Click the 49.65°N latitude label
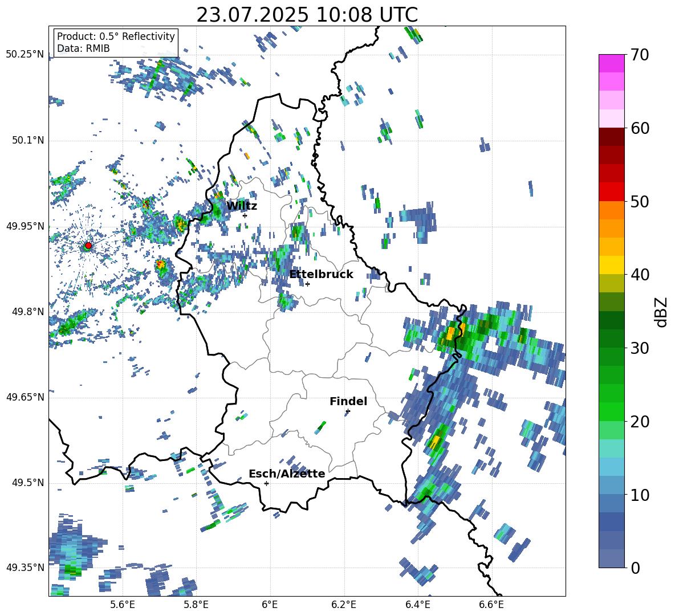This screenshot has width=675, height=616. pos(25,397)
